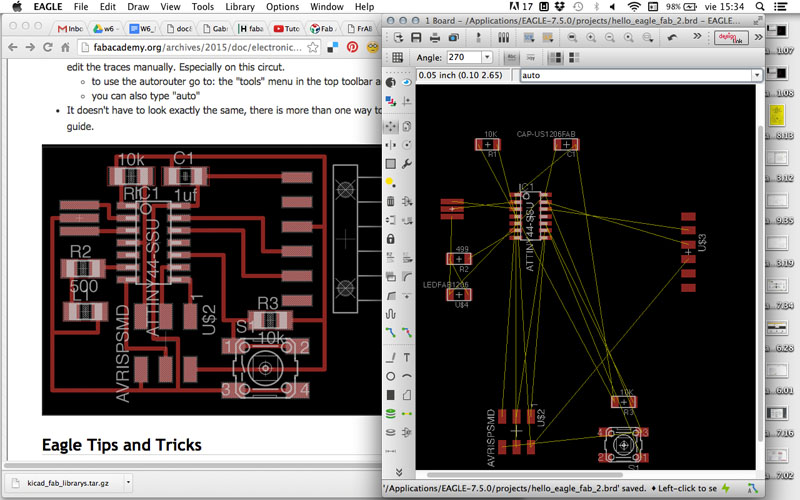Open the Edit menu
Screen dimensions: 800x500
click(108, 7)
